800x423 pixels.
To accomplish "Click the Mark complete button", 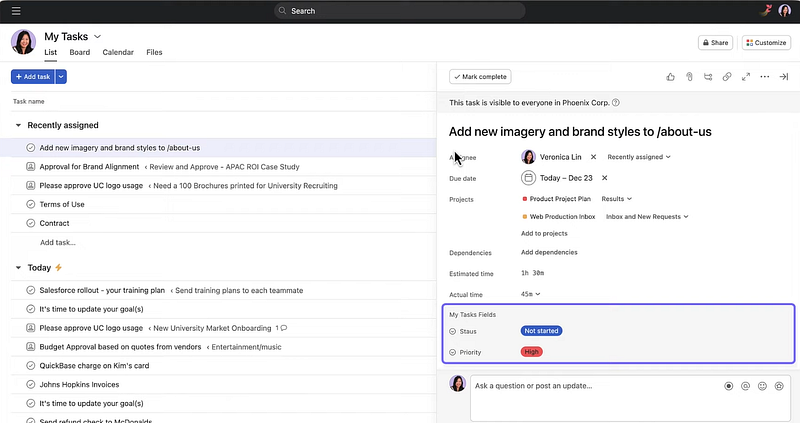I will coord(481,76).
